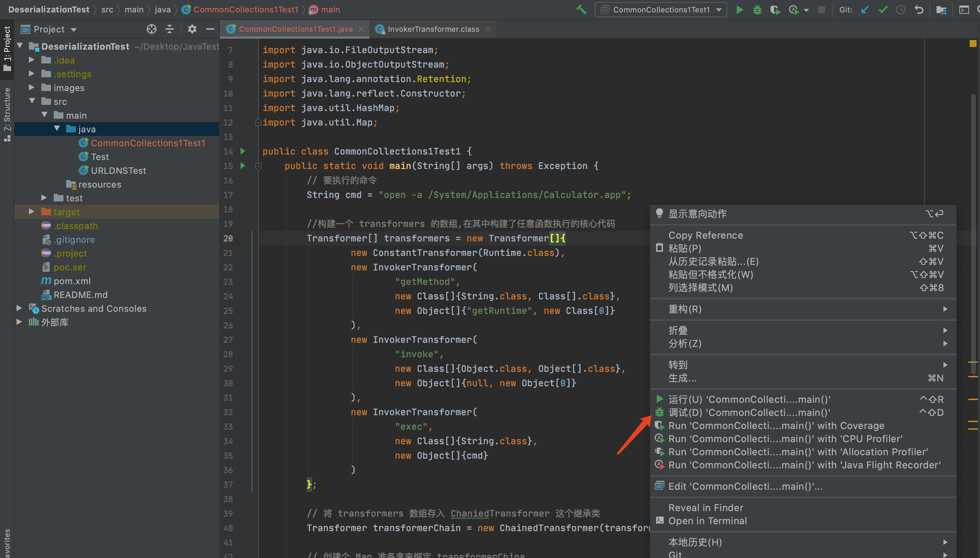
Task: Expand the images folder
Action: (32, 87)
